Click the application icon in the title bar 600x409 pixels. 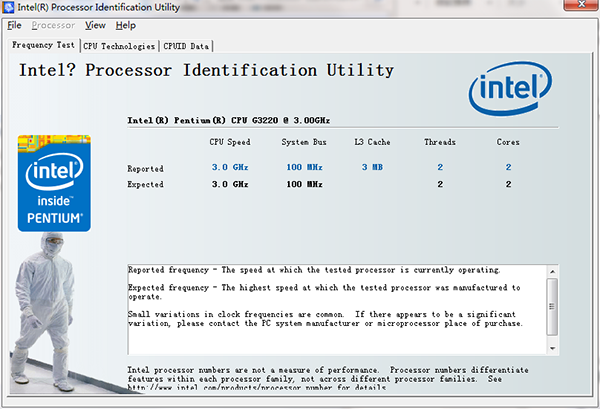pos(8,7)
